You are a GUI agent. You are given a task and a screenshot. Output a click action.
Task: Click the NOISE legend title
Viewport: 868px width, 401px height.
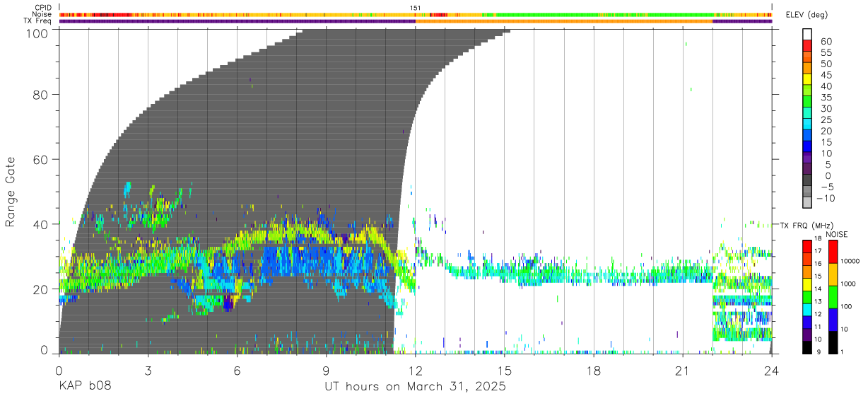(836, 234)
